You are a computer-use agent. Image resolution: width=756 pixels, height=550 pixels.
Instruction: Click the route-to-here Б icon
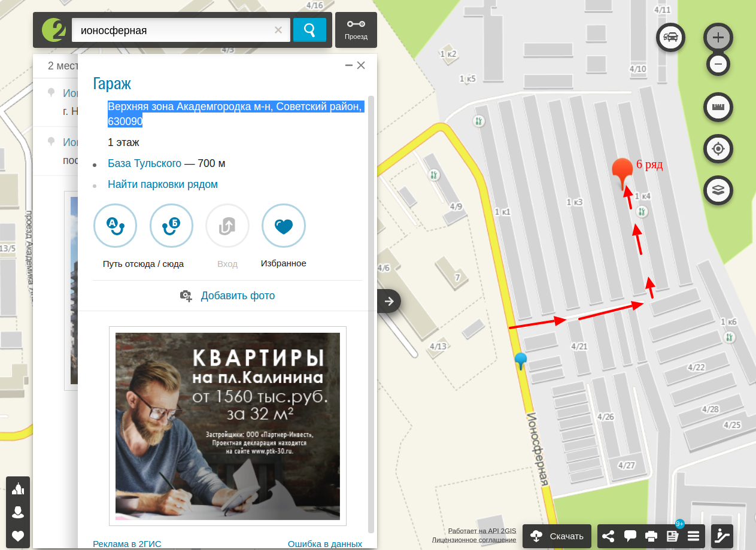pos(171,226)
